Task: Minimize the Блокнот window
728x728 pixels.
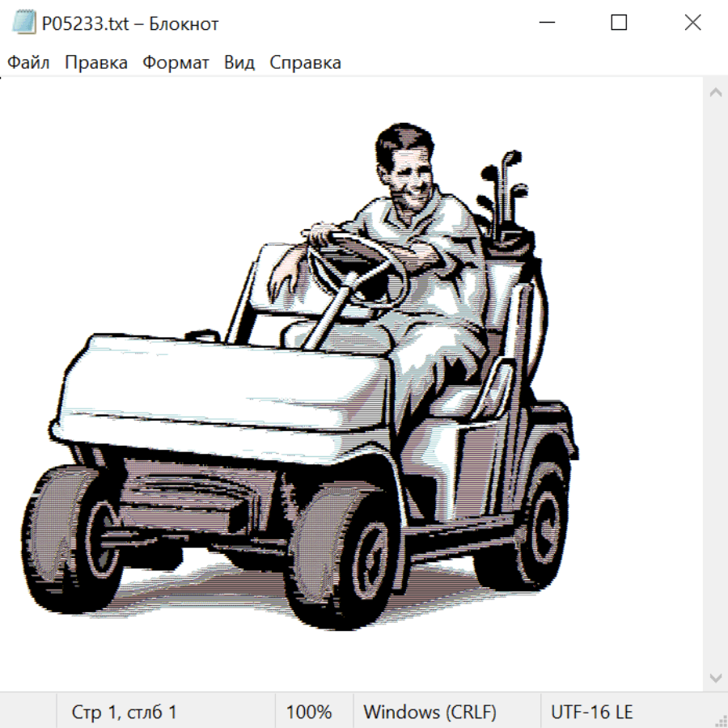Action: coord(544,23)
